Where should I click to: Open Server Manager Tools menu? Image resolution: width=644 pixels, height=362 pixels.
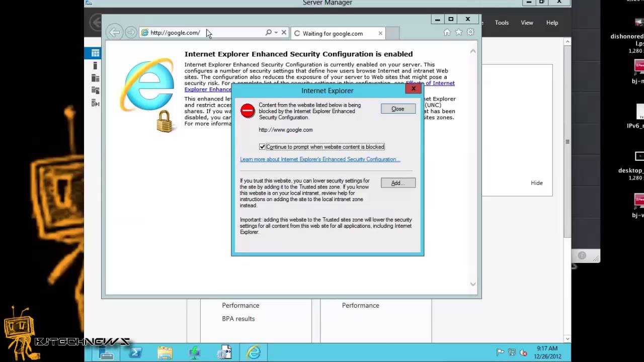click(x=502, y=23)
